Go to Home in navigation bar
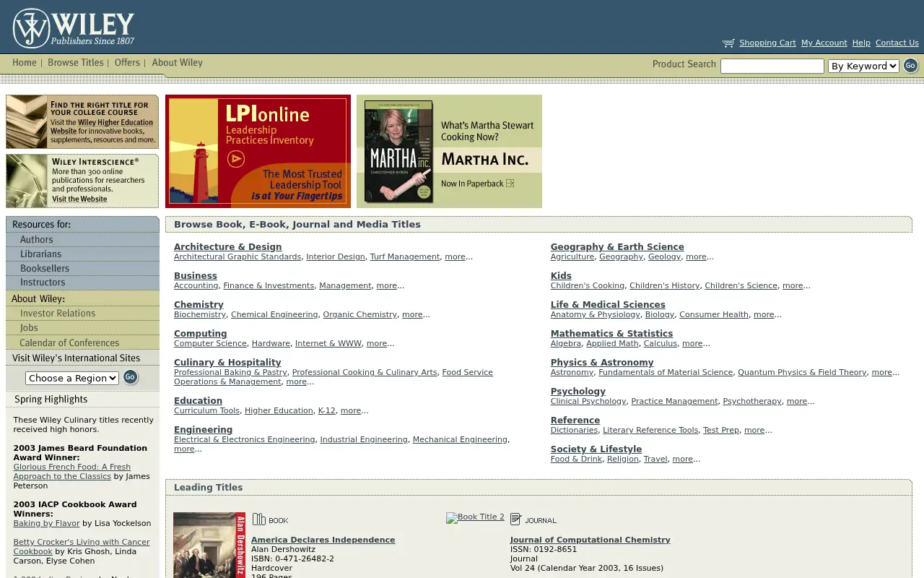The width and height of the screenshot is (924, 578). point(25,63)
